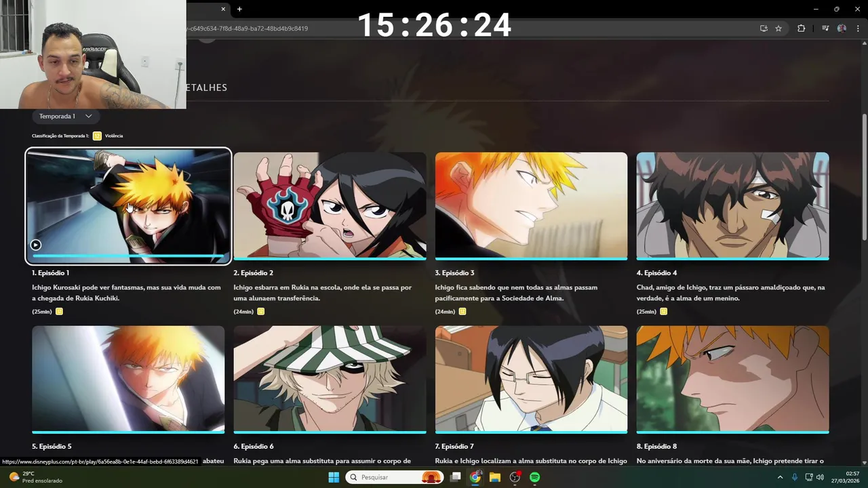Click the age rating badge under Episódio 3
The height and width of the screenshot is (488, 868).
pyautogui.click(x=462, y=312)
